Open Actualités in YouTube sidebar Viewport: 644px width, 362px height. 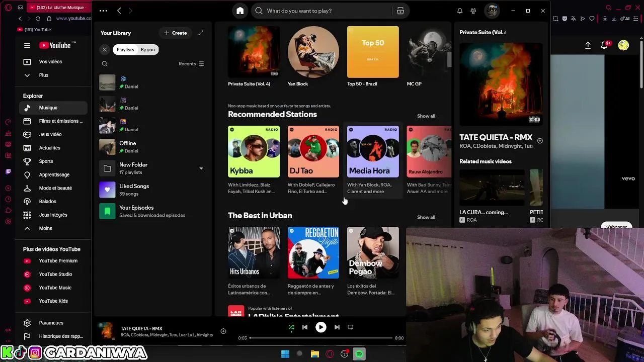(53, 148)
